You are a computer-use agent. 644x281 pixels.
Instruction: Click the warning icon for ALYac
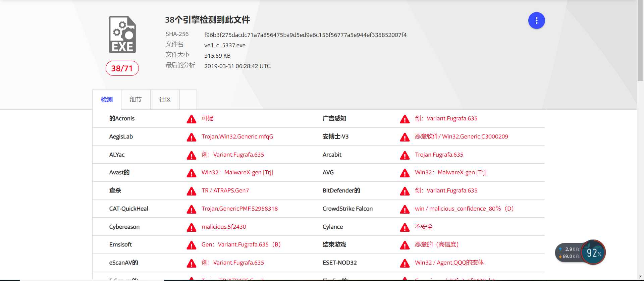[x=191, y=155]
